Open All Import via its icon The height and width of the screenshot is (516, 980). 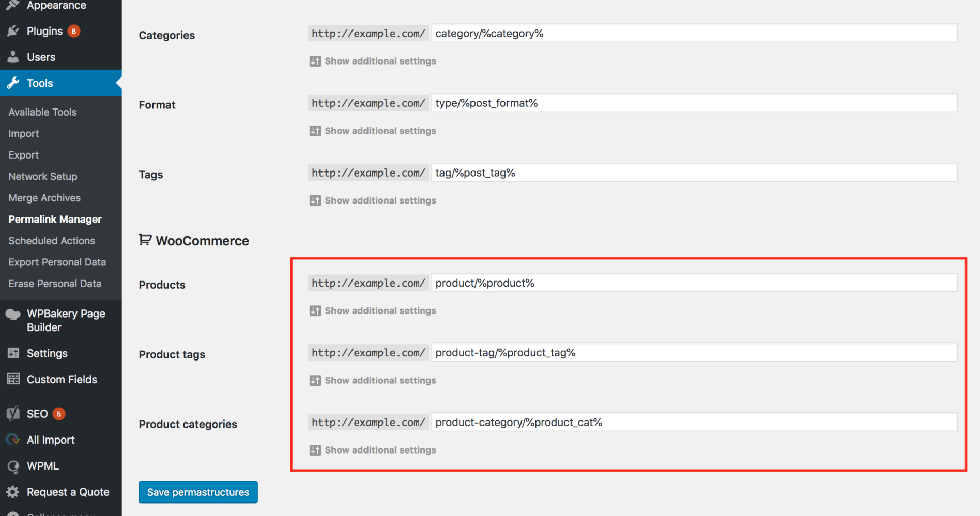click(13, 440)
